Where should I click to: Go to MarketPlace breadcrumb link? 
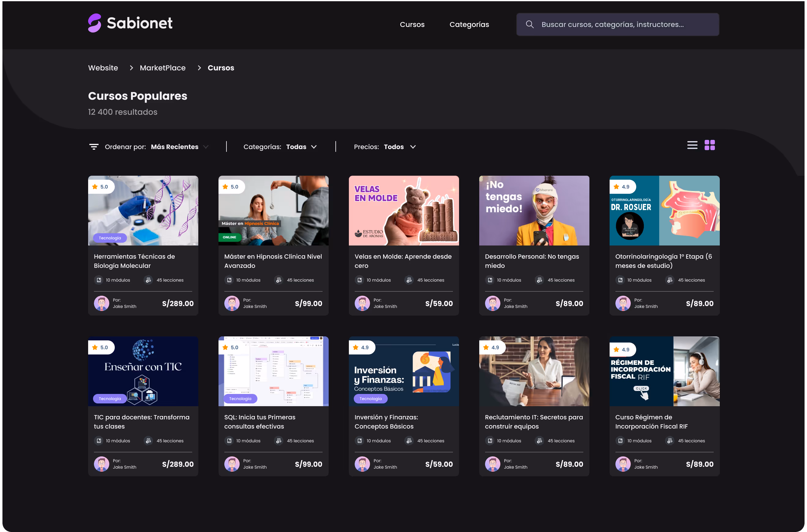(163, 68)
